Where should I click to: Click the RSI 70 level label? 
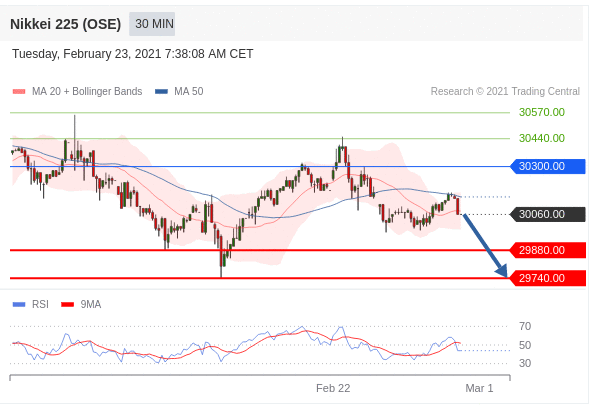pyautogui.click(x=525, y=326)
